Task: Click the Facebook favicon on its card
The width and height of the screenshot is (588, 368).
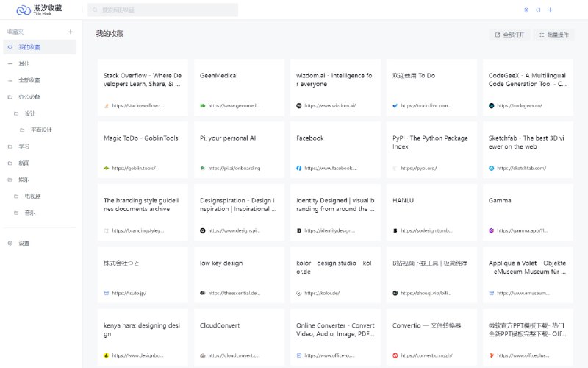Action: (x=299, y=168)
